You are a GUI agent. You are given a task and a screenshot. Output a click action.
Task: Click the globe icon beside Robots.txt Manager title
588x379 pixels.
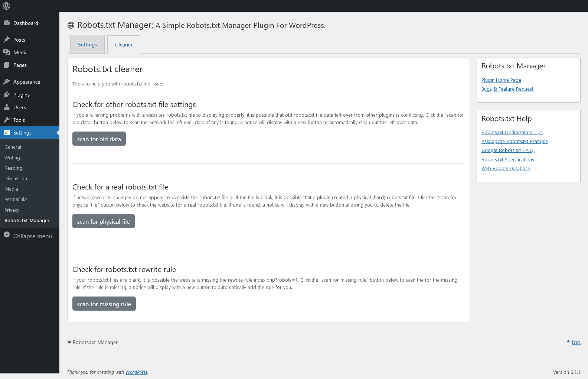click(x=71, y=25)
